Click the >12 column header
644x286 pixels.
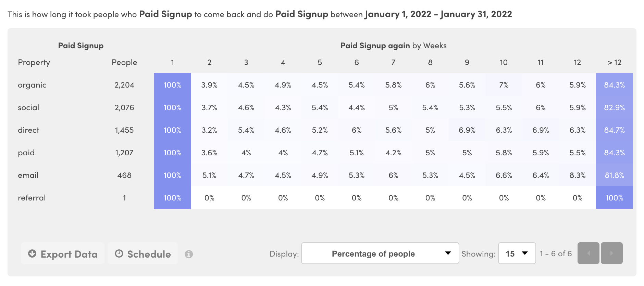[614, 62]
